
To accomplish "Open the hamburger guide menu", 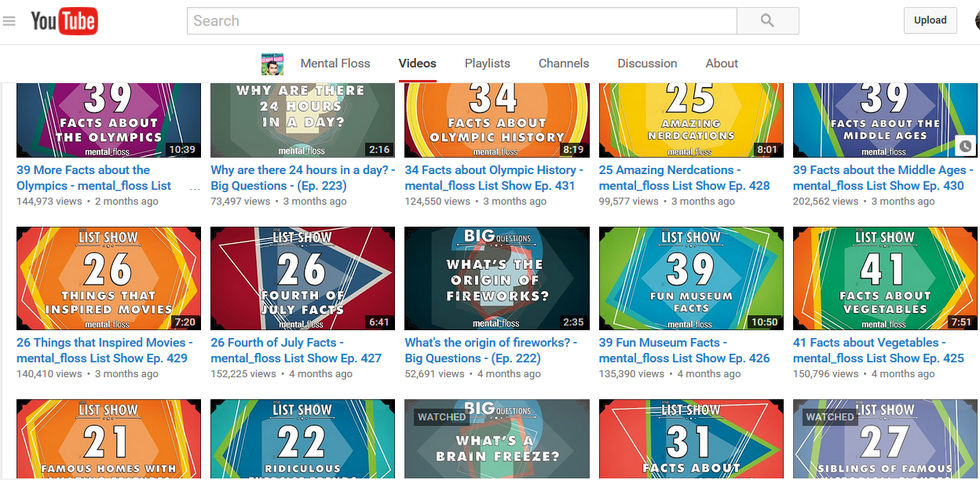I will pos(10,21).
